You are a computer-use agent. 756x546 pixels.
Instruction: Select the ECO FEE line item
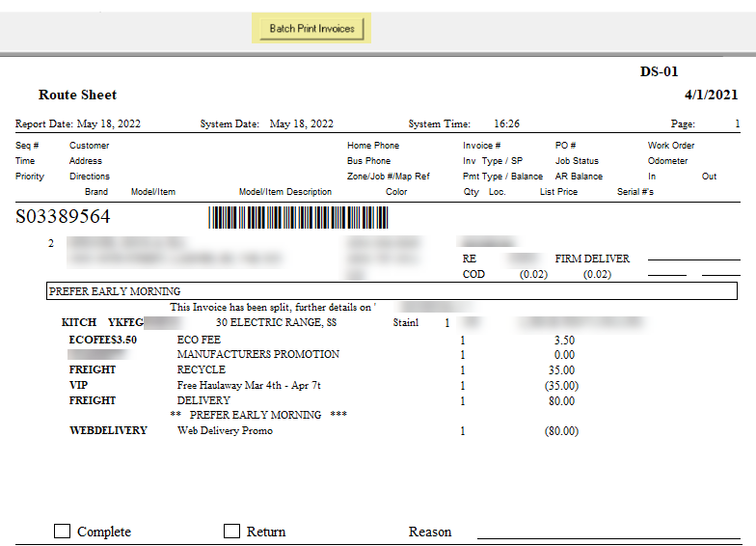[x=199, y=340]
